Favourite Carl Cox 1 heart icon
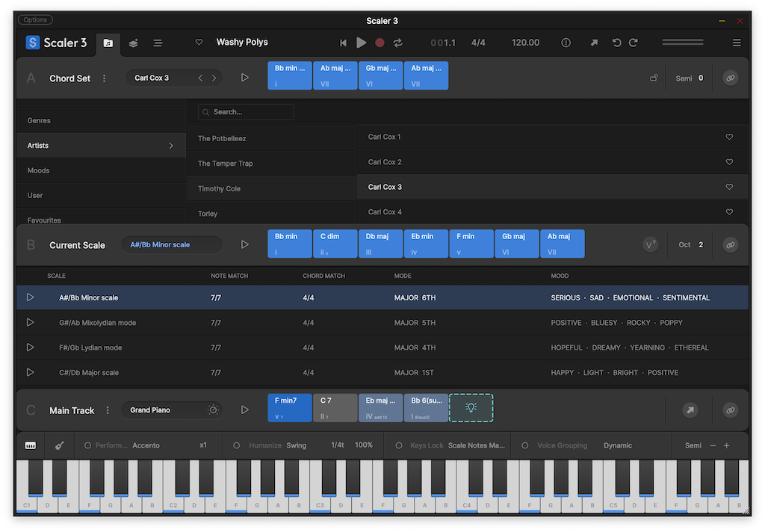Viewport: 765px width, 532px height. click(x=729, y=137)
